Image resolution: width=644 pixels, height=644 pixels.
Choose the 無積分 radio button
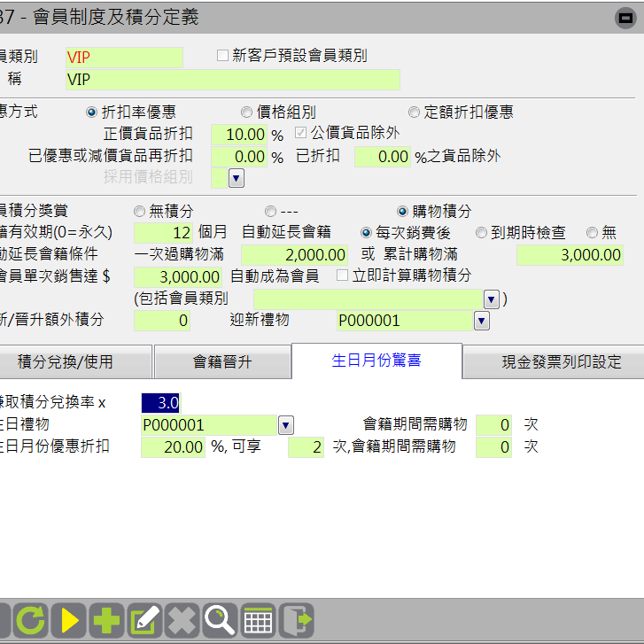pos(139,212)
